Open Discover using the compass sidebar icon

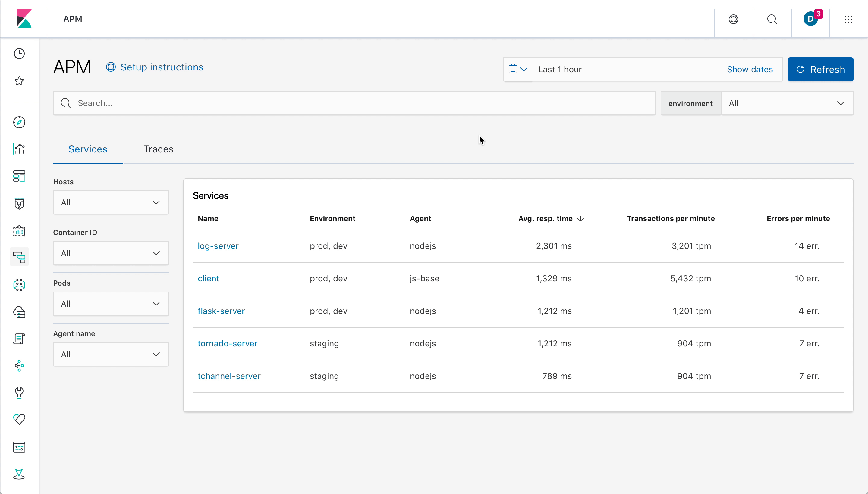click(x=19, y=122)
